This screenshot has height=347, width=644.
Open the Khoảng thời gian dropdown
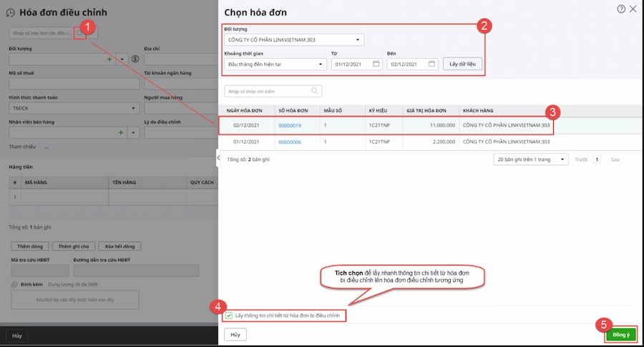coord(320,64)
